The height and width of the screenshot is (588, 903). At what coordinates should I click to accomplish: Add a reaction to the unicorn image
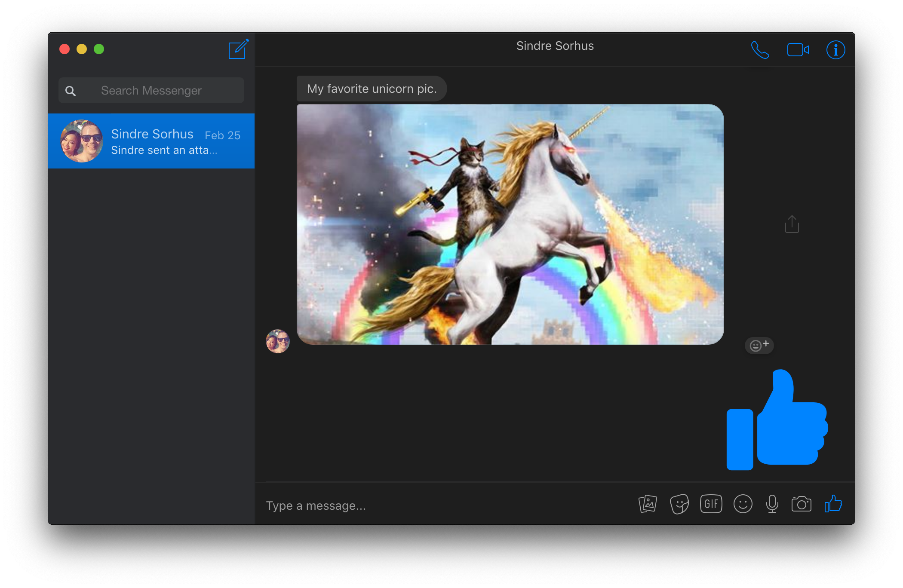pyautogui.click(x=759, y=345)
